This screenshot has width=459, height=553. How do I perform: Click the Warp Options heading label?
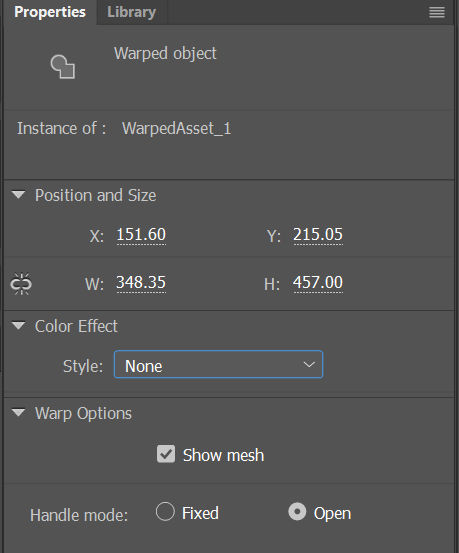pos(83,413)
